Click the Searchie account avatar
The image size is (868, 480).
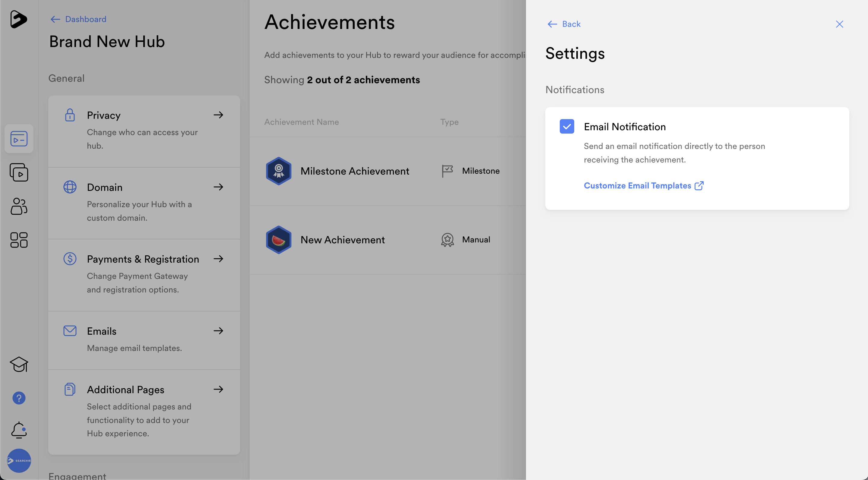[19, 460]
